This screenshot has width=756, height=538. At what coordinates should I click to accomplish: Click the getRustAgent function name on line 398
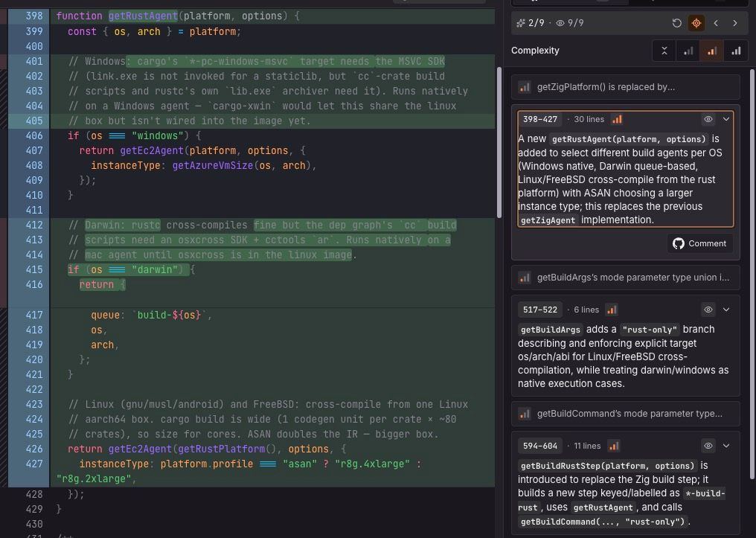pos(143,16)
